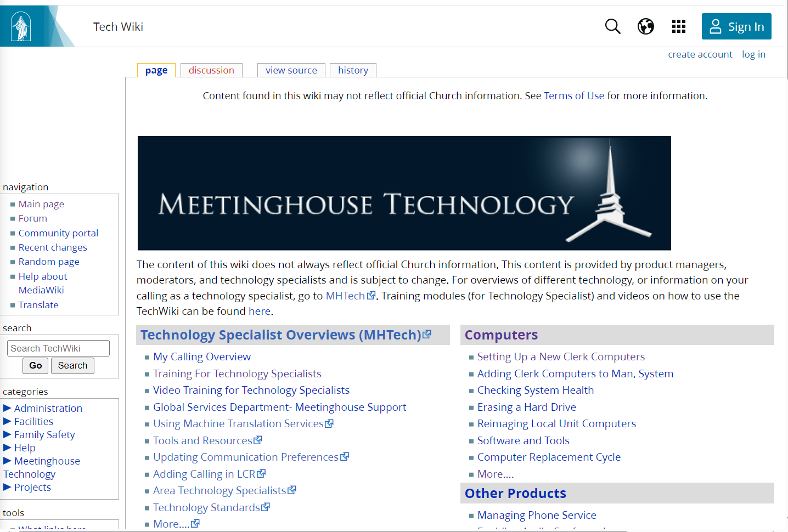Open Recent changes link
The width and height of the screenshot is (788, 532).
tap(53, 247)
